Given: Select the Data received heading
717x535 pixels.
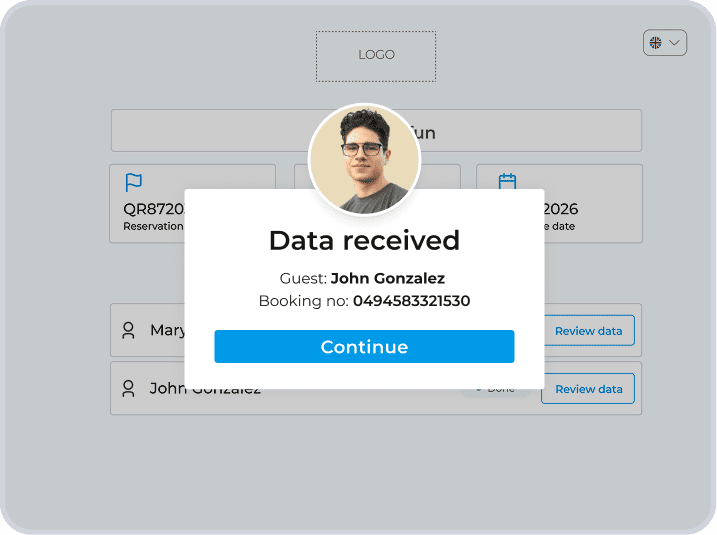Looking at the screenshot, I should (x=364, y=241).
